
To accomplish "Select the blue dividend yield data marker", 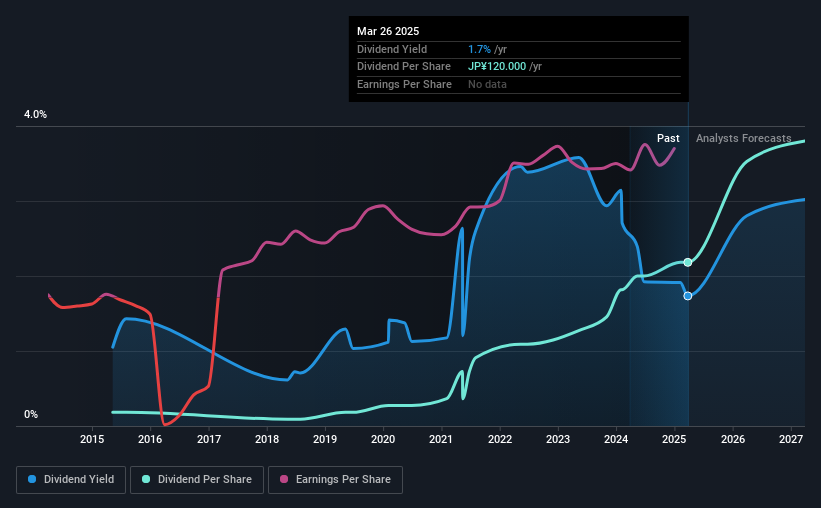I will (x=688, y=296).
